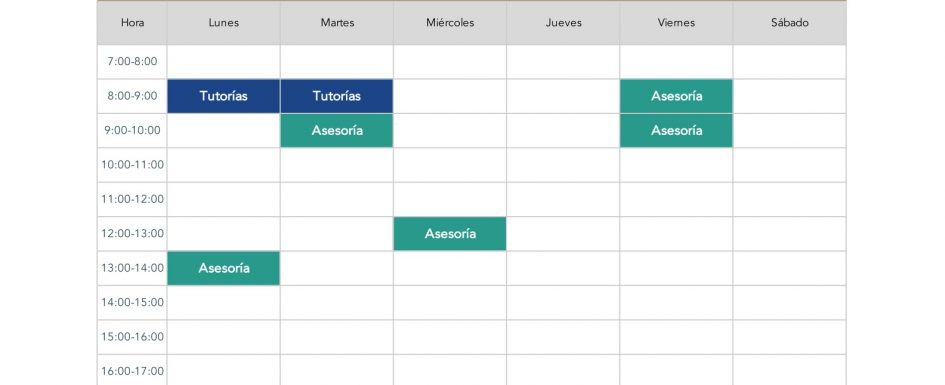Select the 7:00-8:00 time row label
Image resolution: width=945 pixels, height=385 pixels.
coord(133,61)
